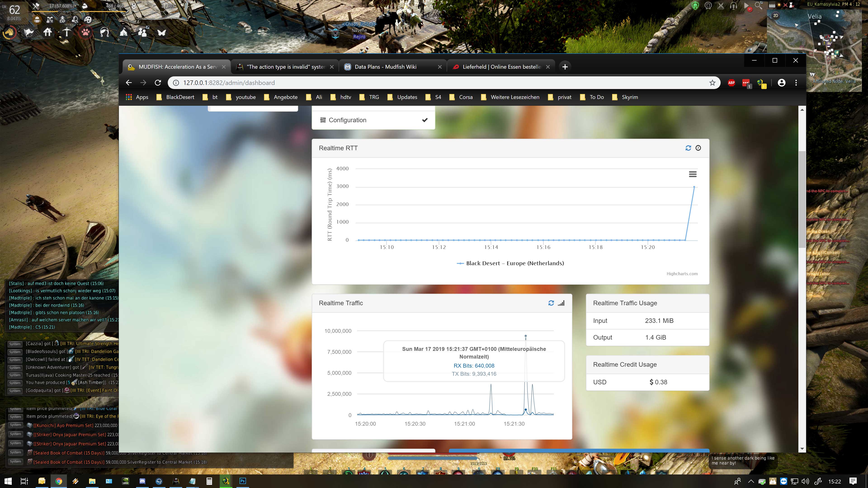Open the Adblock Plus extension
868x488 pixels.
point(731,82)
